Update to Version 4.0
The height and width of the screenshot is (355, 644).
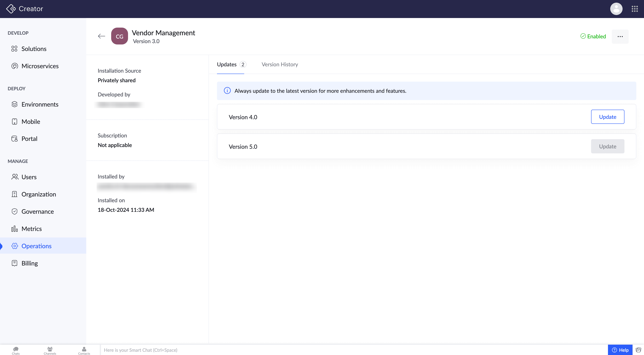coord(607,117)
